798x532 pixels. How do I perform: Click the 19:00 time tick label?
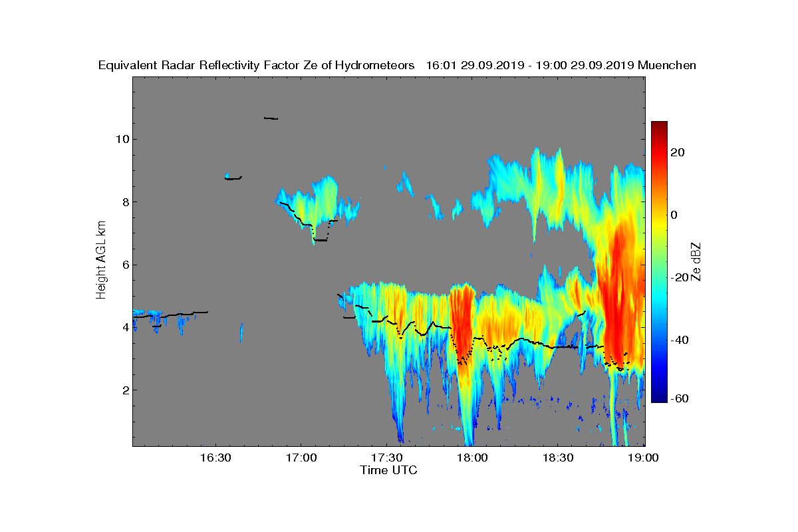coord(644,458)
